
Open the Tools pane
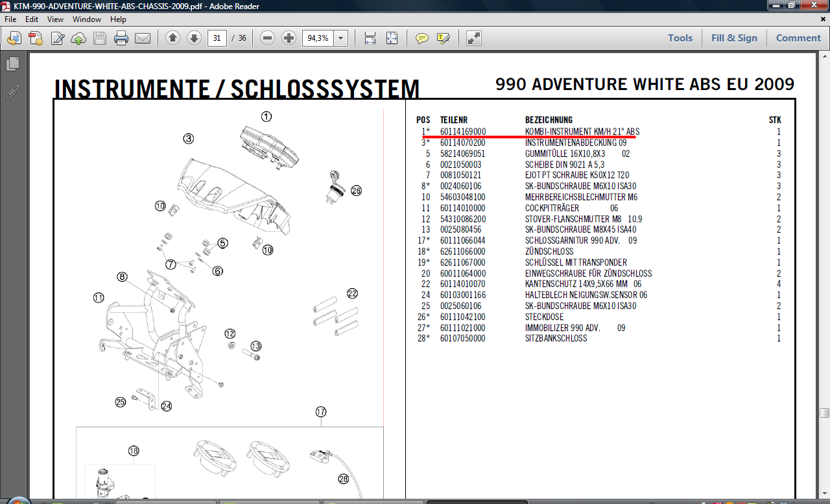tap(680, 38)
